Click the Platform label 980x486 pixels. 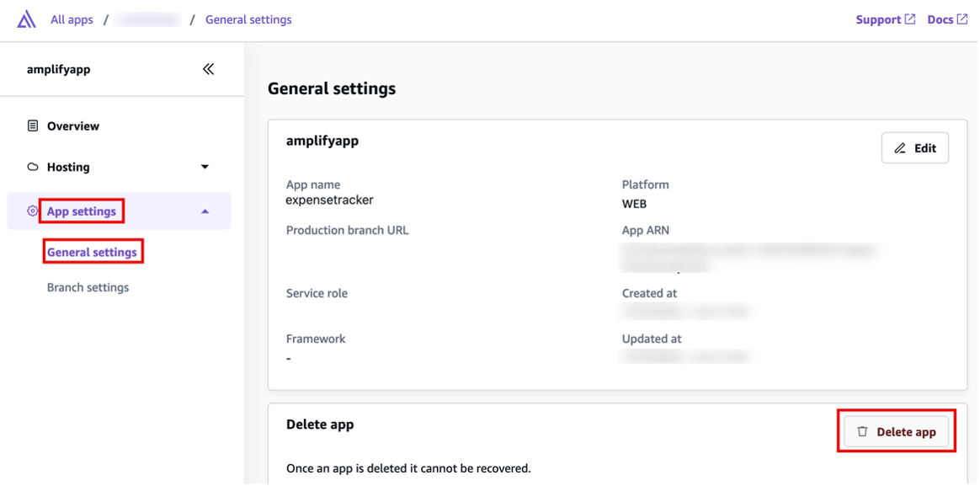tap(646, 184)
